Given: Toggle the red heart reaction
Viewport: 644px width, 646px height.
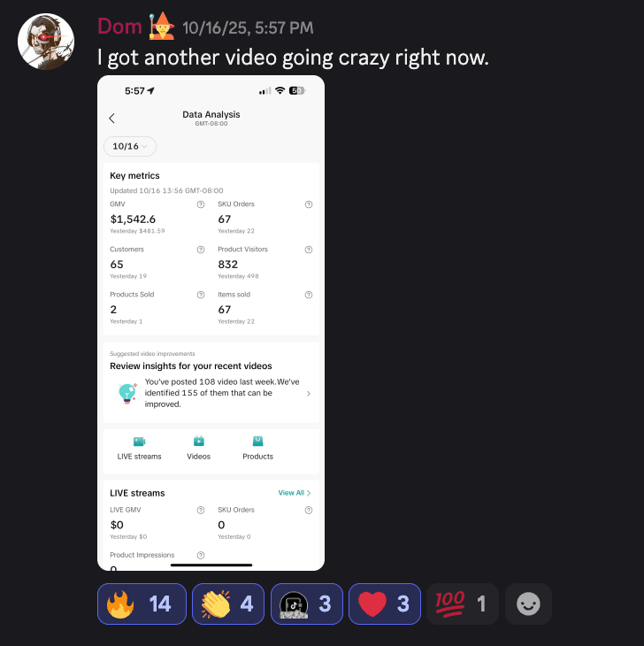Looking at the screenshot, I should point(385,604).
